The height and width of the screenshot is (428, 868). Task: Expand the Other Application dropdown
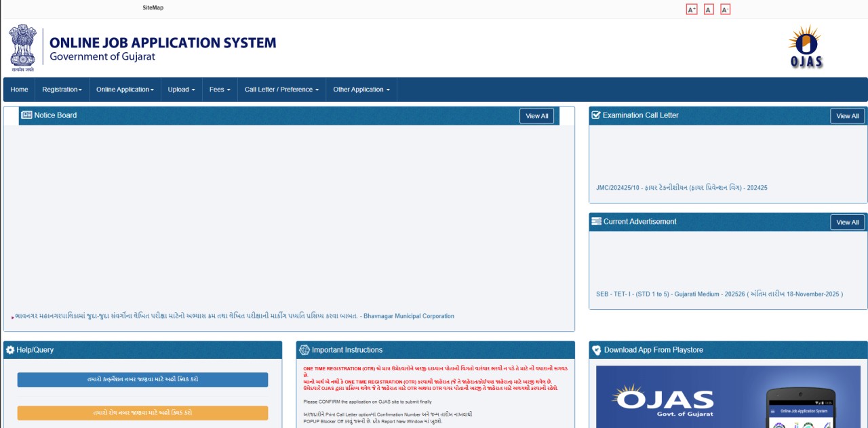click(361, 90)
